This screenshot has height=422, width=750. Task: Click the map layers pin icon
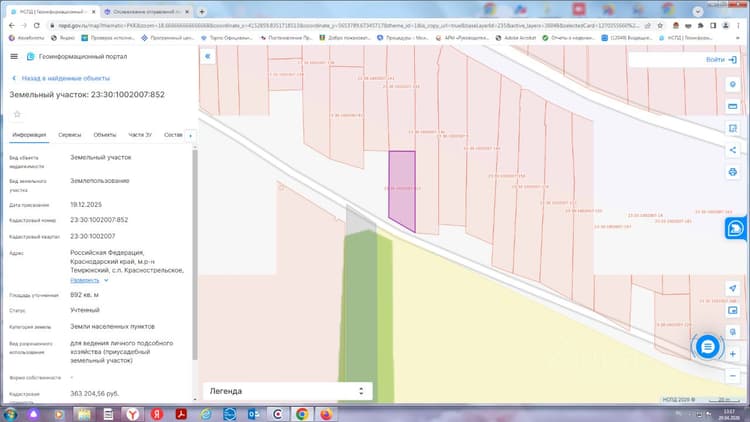coord(732,84)
